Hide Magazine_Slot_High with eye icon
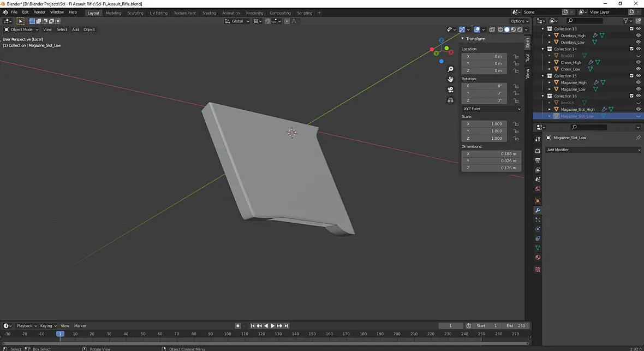This screenshot has height=351, width=644. point(638,109)
